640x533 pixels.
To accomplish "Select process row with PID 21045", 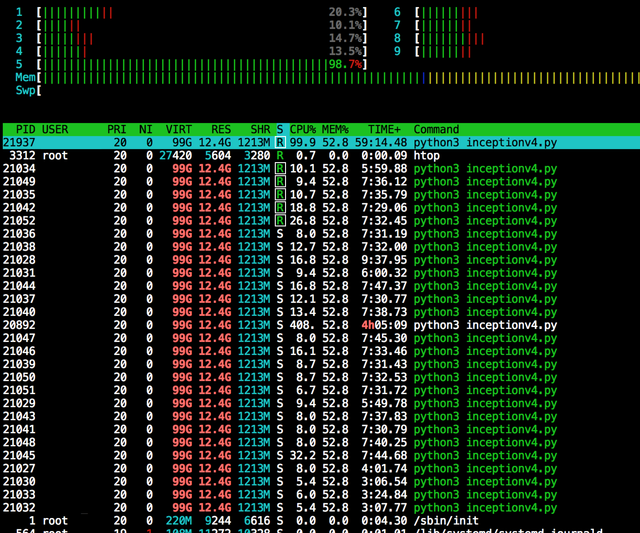I will click(x=320, y=456).
